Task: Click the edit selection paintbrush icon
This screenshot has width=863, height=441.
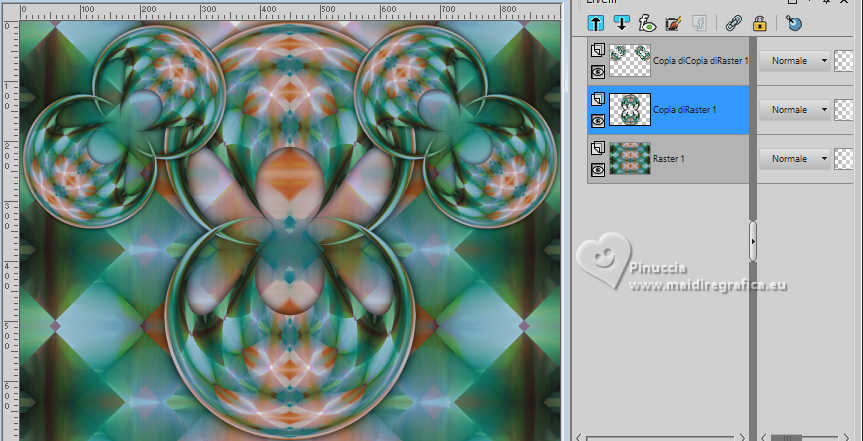Action: pos(673,23)
